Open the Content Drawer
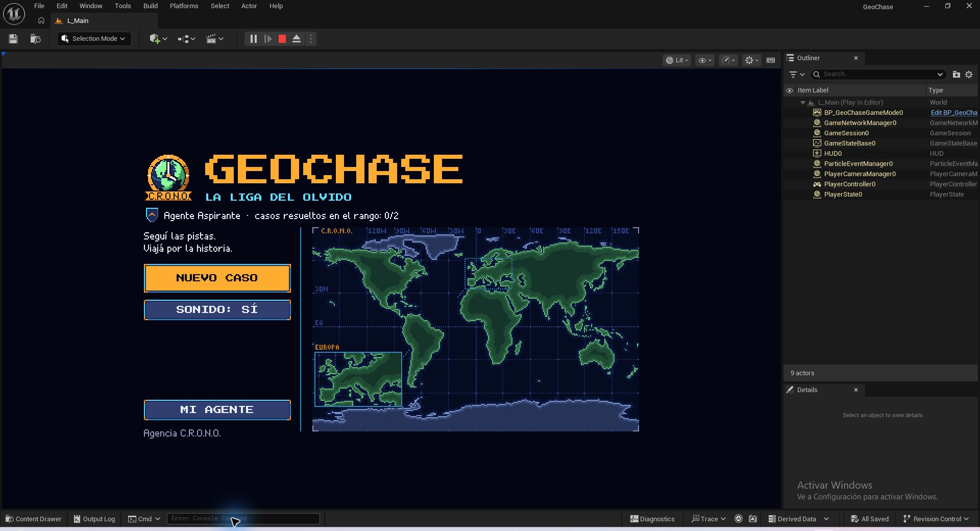The image size is (980, 531). 33,519
